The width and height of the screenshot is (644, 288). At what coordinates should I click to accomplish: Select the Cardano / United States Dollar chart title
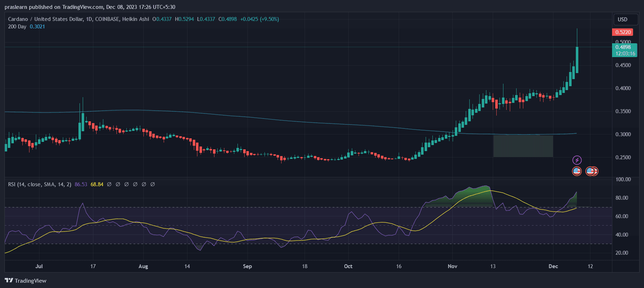[45, 19]
